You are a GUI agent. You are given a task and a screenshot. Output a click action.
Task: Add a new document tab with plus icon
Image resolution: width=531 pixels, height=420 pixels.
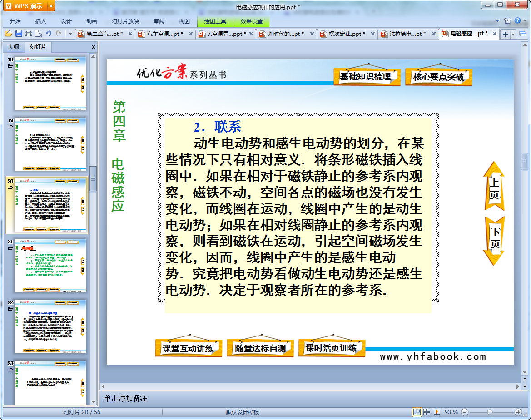pos(505,34)
